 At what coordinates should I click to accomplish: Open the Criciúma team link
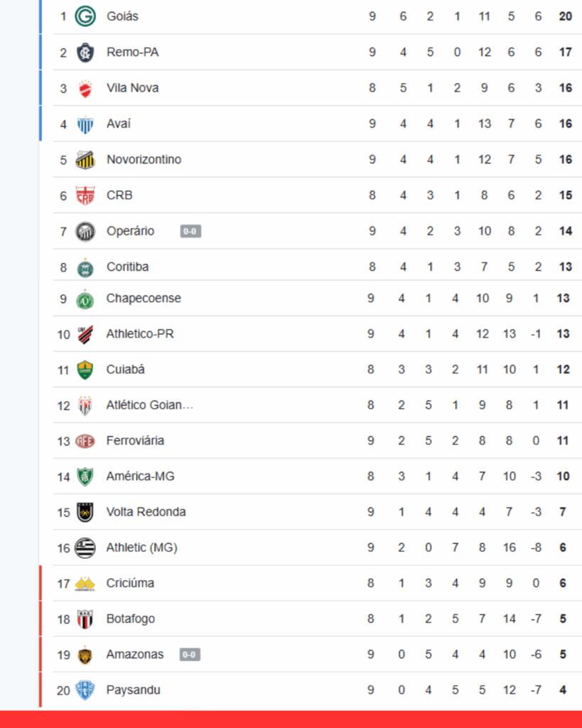pyautogui.click(x=130, y=583)
